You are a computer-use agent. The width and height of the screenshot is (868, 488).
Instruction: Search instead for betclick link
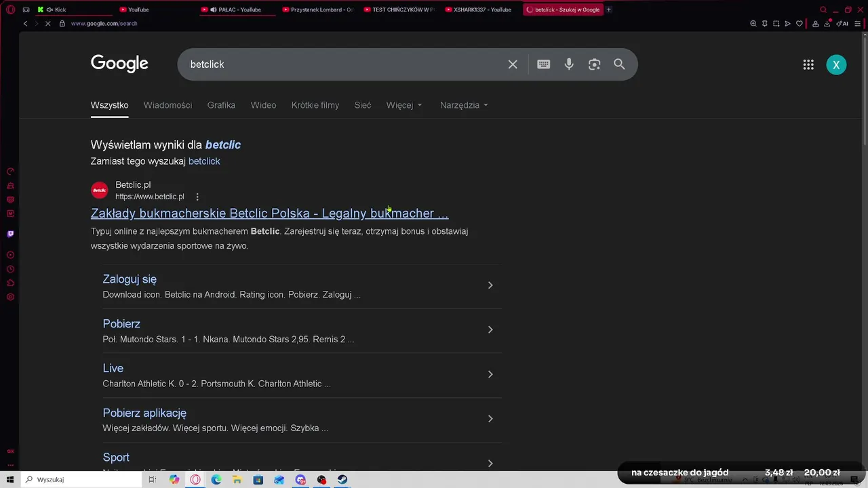(204, 161)
